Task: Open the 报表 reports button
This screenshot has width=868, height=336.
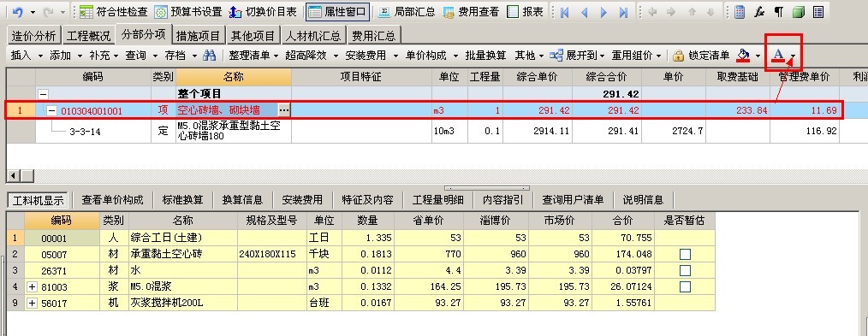Action: (x=526, y=12)
